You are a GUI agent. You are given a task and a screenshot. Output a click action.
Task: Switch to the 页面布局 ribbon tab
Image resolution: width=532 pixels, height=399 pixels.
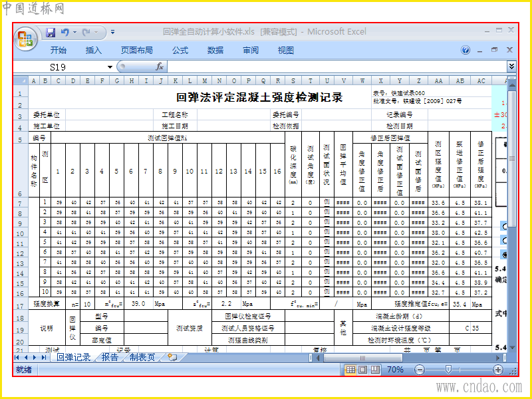(x=137, y=51)
